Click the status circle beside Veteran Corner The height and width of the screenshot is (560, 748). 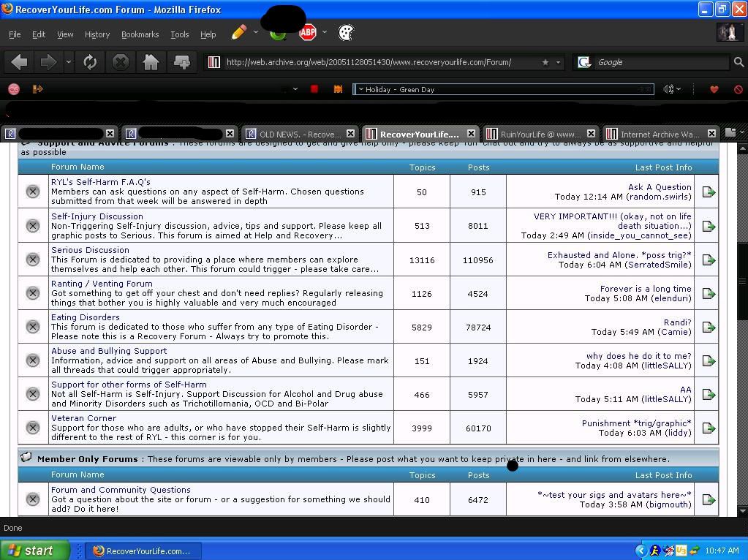coord(33,428)
